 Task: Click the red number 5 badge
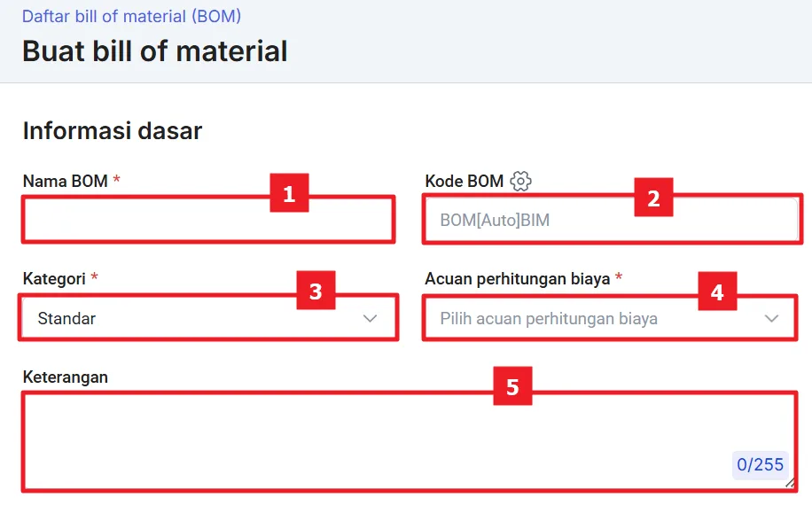[511, 386]
